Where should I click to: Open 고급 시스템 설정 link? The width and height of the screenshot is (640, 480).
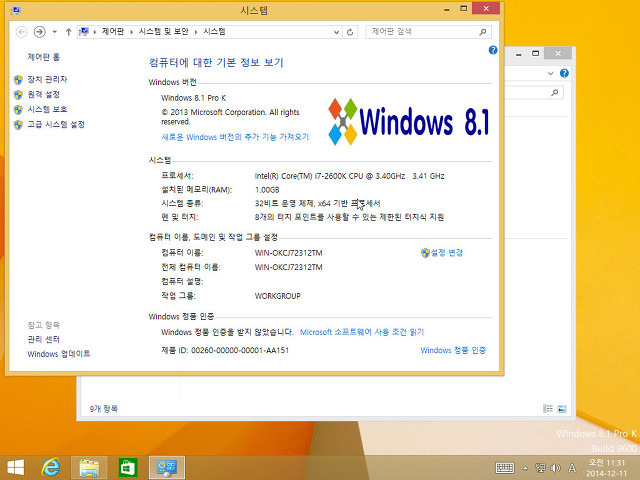click(56, 124)
